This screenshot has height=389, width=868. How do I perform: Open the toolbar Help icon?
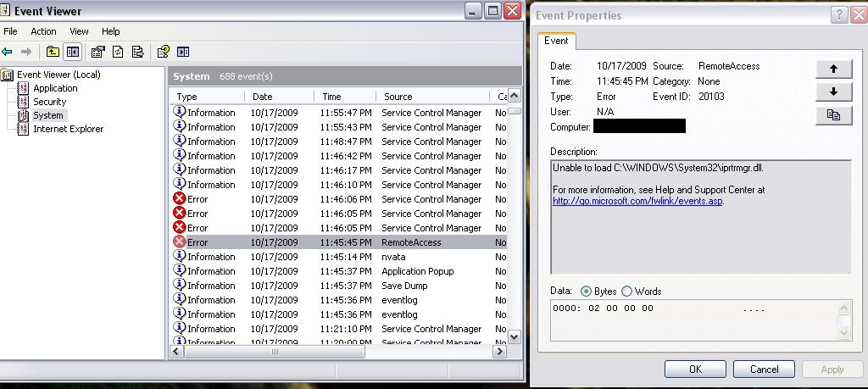pos(164,52)
